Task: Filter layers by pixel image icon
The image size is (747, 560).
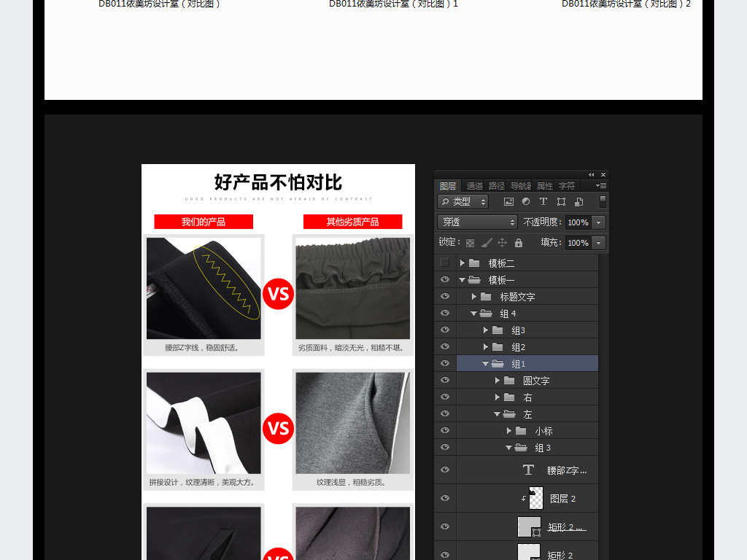Action: pyautogui.click(x=508, y=202)
